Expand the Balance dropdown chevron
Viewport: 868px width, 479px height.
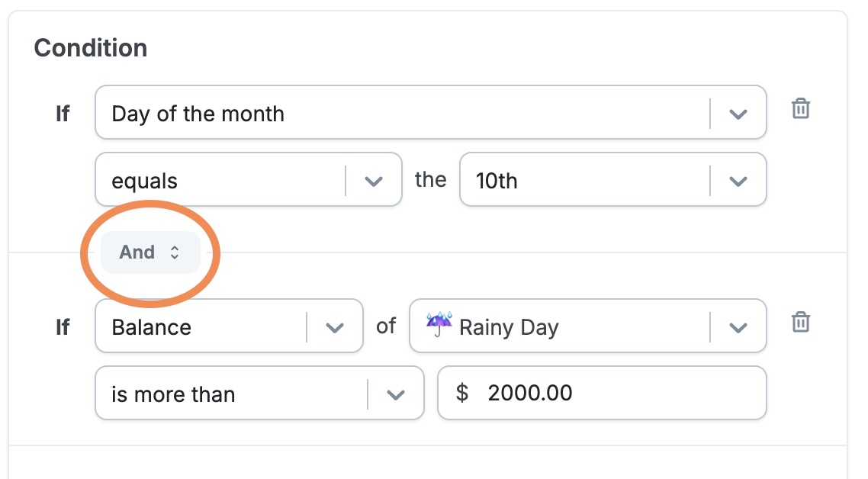(334, 328)
